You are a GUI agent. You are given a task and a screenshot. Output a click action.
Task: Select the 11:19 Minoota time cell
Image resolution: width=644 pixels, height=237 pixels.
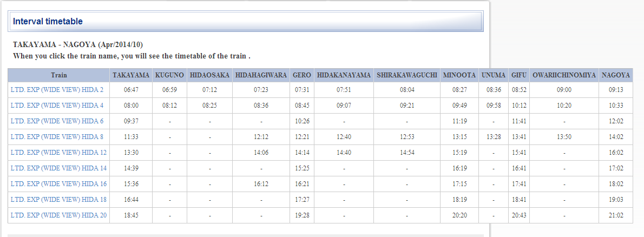[459, 121]
